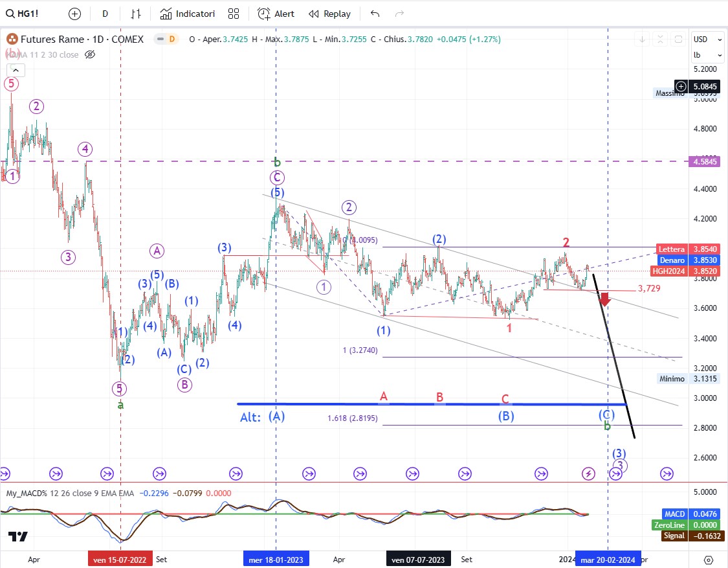The image size is (728, 568).
Task: Click the rollover icon beside circled (3) label
Action: pos(615,473)
